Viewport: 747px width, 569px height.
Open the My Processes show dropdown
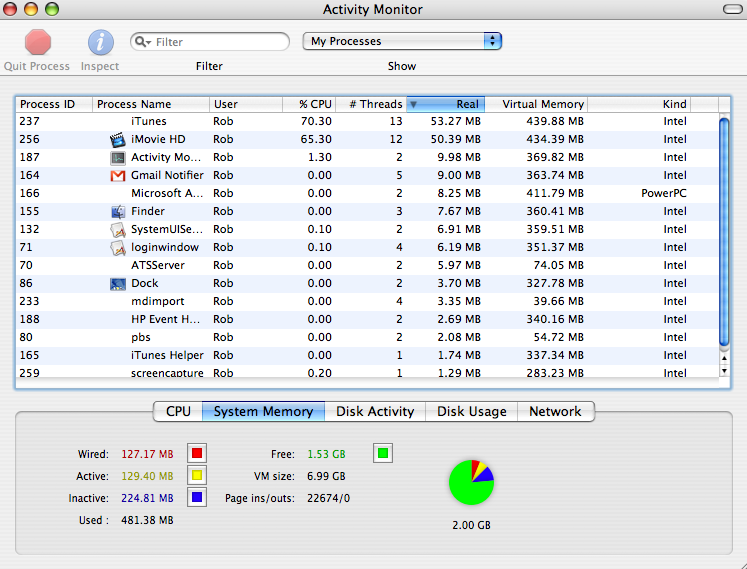(x=402, y=41)
